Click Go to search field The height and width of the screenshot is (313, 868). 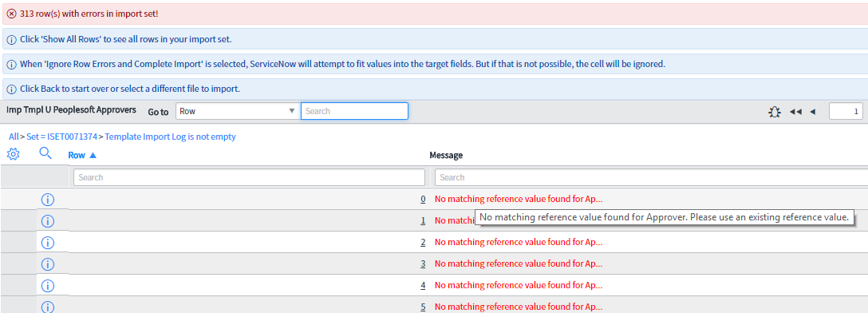pyautogui.click(x=354, y=111)
